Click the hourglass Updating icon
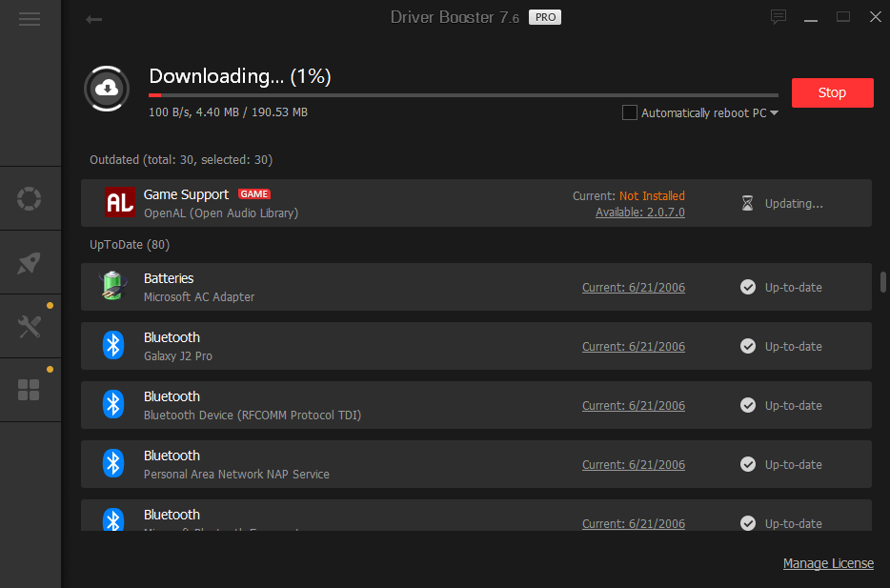This screenshot has height=588, width=890. click(747, 203)
